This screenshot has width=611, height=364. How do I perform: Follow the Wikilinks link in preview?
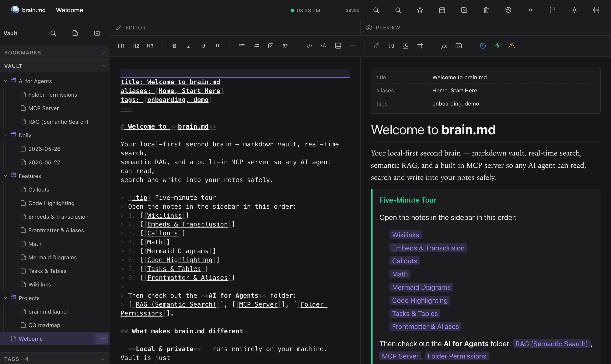pos(405,235)
